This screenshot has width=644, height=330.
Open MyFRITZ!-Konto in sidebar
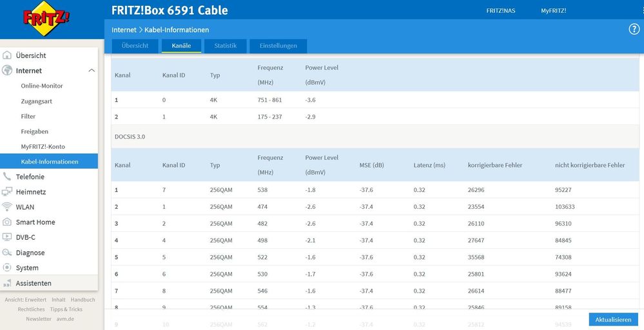[43, 146]
